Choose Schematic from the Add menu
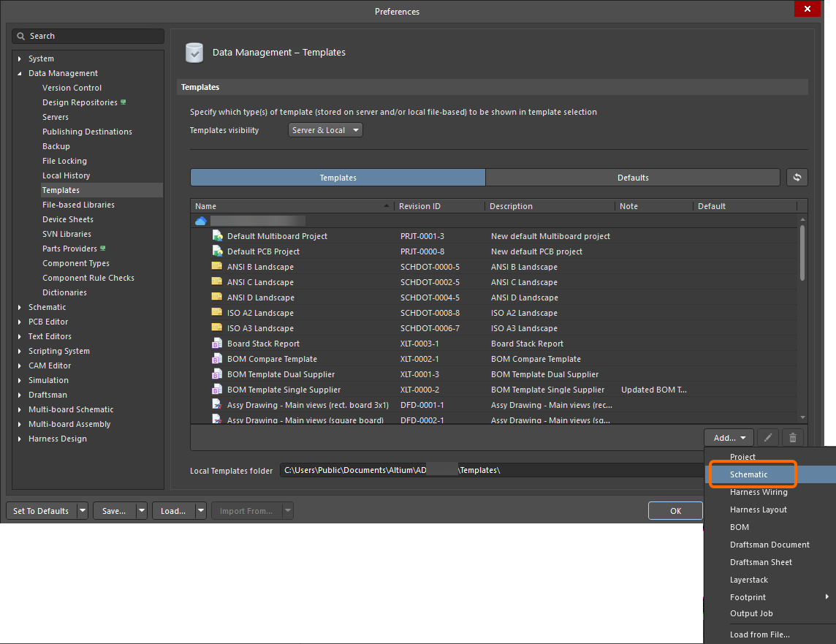 pyautogui.click(x=749, y=474)
